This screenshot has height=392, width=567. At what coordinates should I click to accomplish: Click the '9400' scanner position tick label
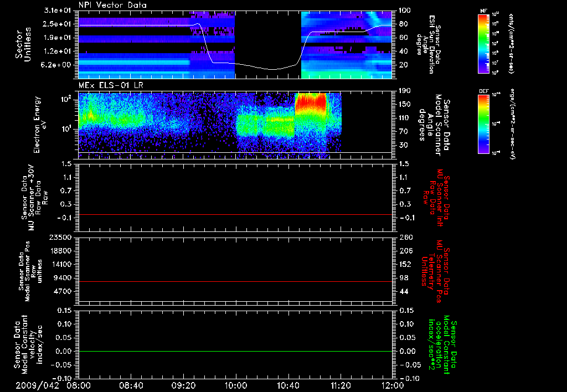pos(63,278)
